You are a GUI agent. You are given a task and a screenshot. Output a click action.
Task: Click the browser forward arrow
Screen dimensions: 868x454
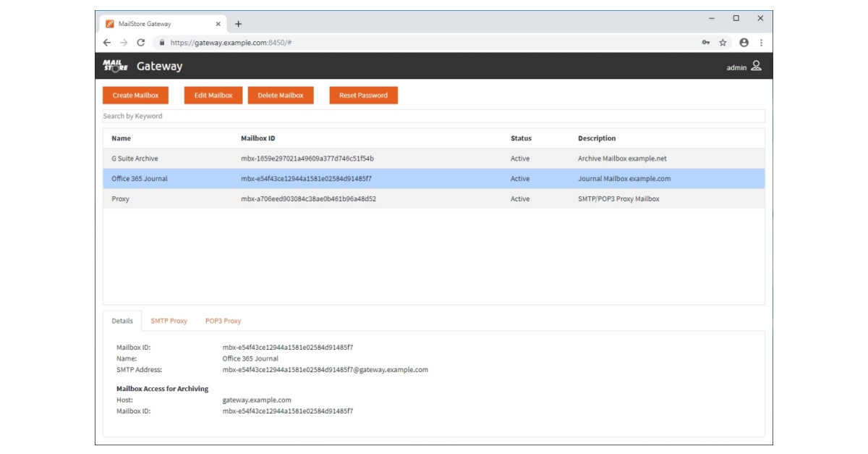point(124,43)
